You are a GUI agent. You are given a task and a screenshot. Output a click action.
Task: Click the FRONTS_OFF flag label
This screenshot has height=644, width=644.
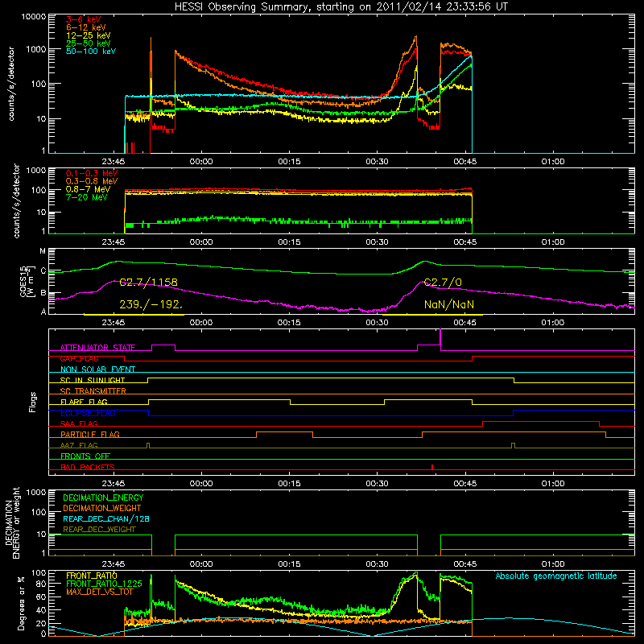click(85, 456)
